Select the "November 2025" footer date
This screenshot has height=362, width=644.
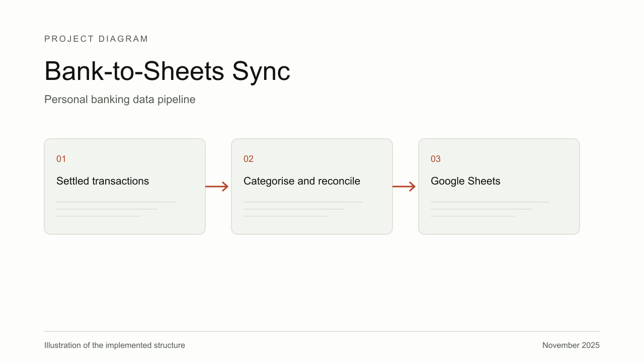pyautogui.click(x=571, y=345)
